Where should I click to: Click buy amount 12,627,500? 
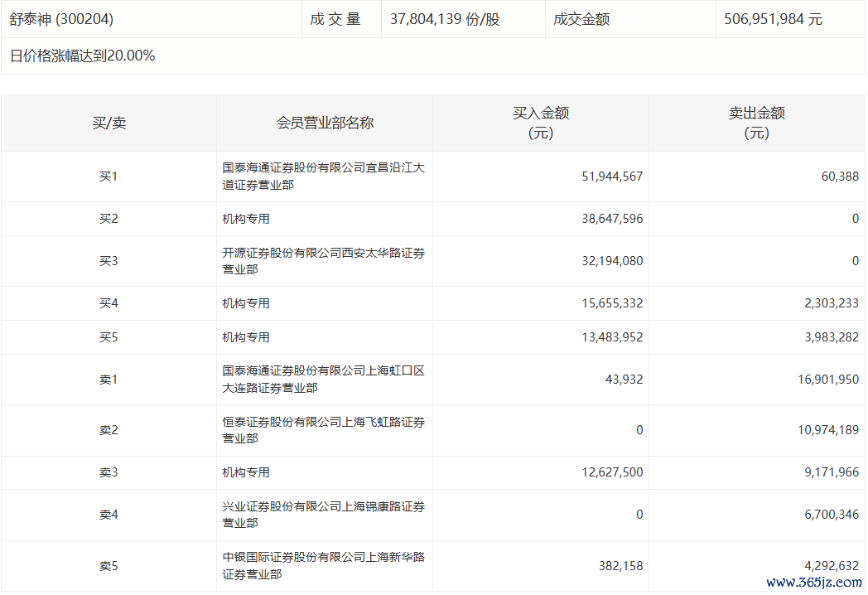[612, 472]
